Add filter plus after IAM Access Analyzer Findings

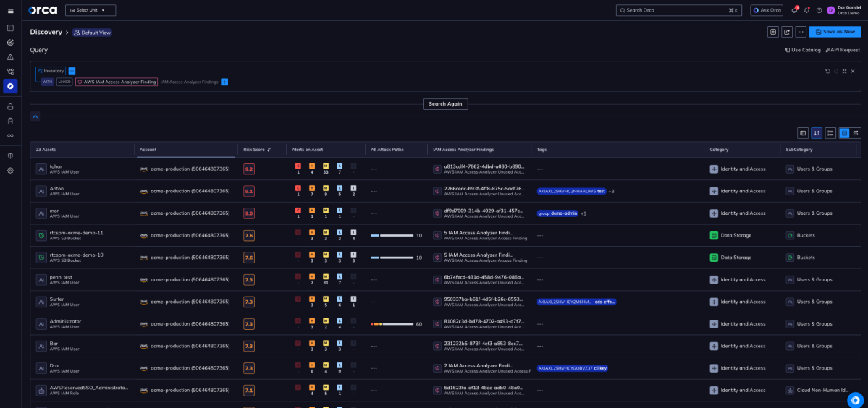click(x=224, y=82)
